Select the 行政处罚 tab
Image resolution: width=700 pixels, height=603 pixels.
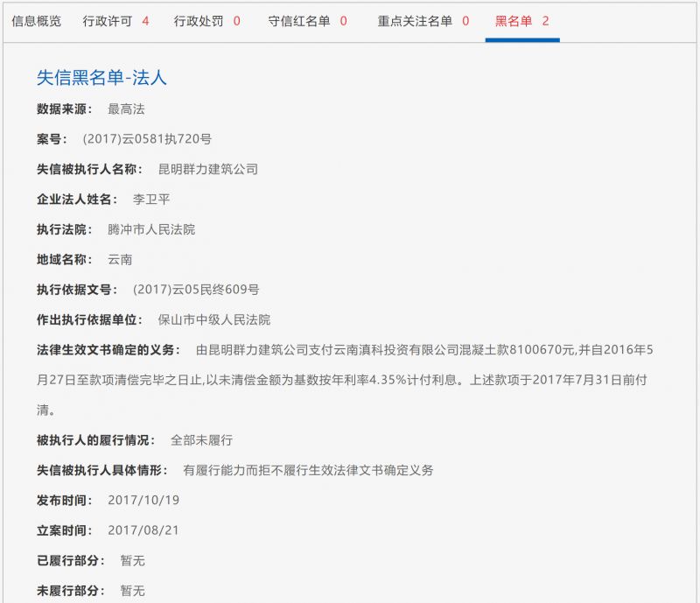(199, 19)
